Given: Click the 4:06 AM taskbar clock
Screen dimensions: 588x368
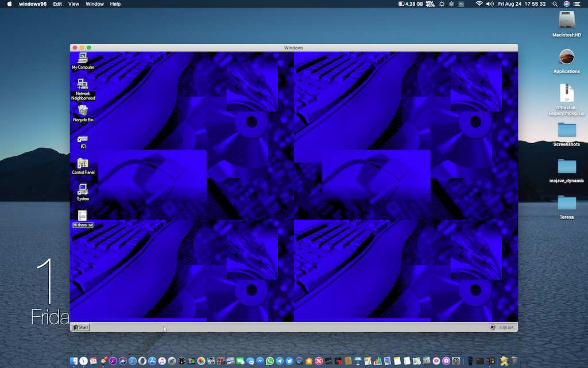Looking at the screenshot, I should pos(506,327).
